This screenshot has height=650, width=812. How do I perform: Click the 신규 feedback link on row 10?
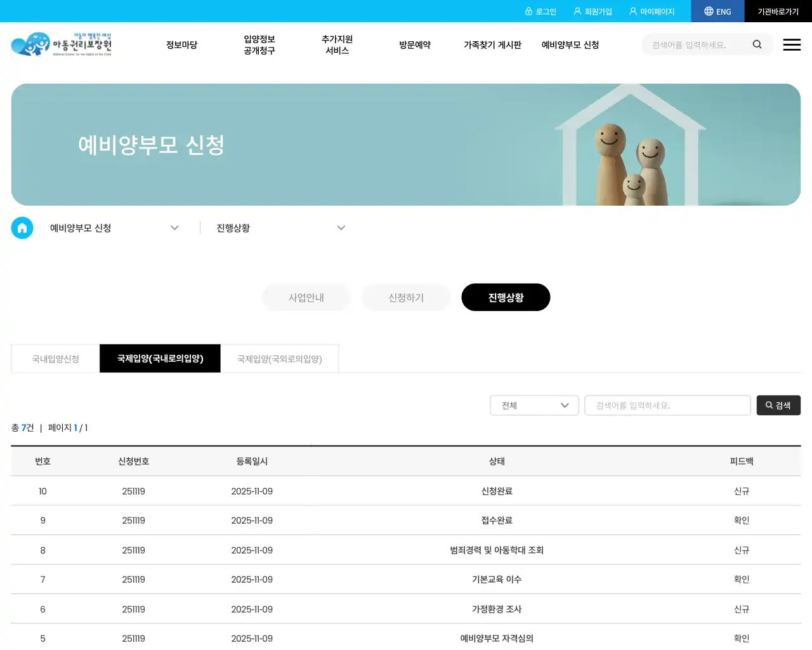[x=741, y=491]
